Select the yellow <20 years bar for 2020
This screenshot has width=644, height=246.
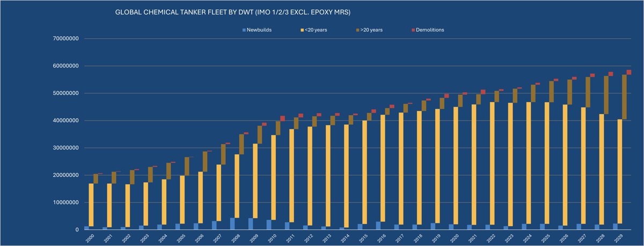[x=456, y=166]
